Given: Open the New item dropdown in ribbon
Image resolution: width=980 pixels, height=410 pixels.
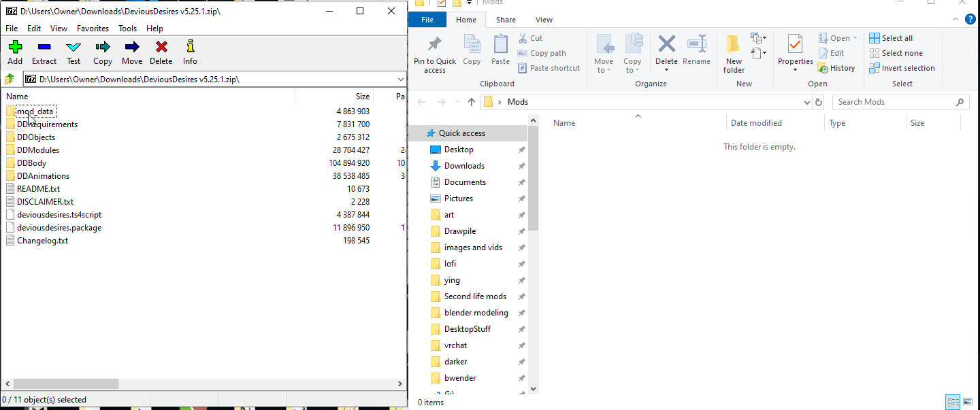Looking at the screenshot, I should tap(758, 38).
